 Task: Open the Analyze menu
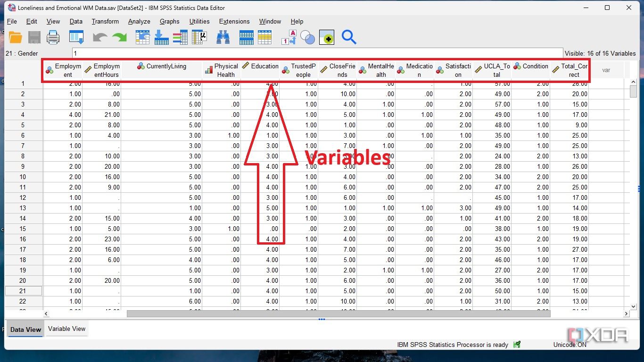coord(139,21)
